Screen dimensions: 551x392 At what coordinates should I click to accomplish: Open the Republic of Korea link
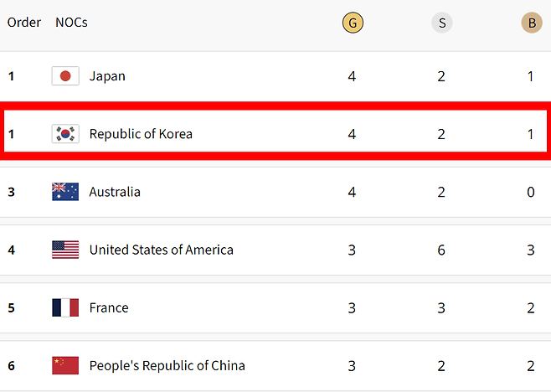coord(141,134)
